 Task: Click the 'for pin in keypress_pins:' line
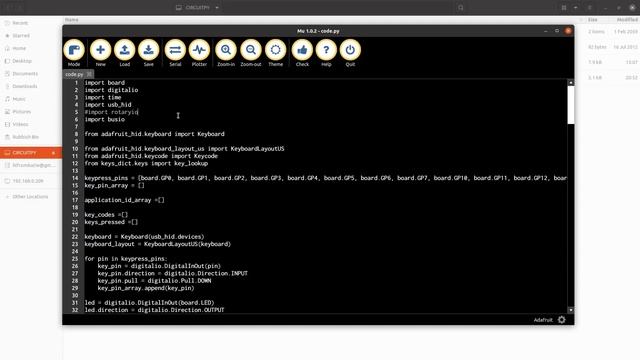click(126, 259)
